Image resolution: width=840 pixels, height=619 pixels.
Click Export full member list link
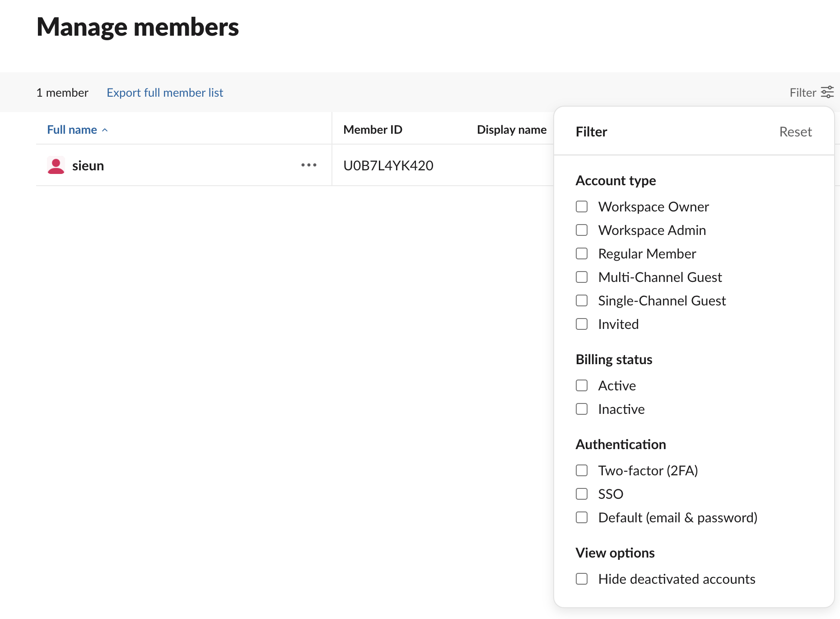point(165,93)
